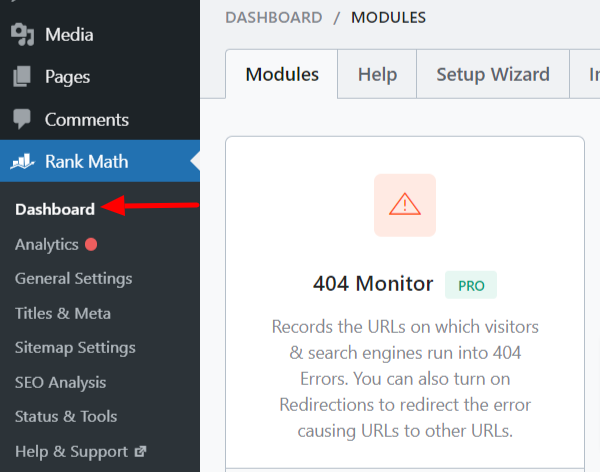Open Help & Support submenu link
600x472 pixels.
click(x=72, y=452)
